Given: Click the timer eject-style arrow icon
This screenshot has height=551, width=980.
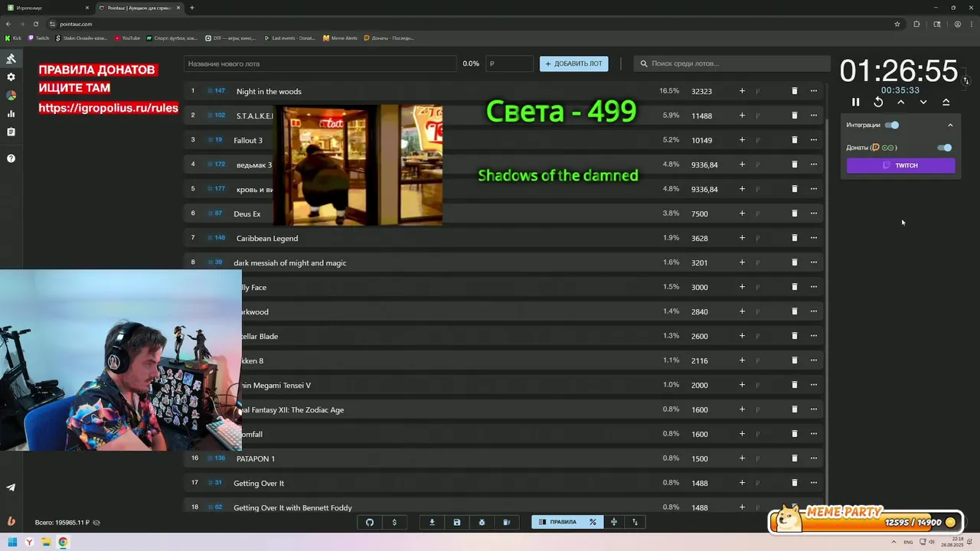Looking at the screenshot, I should click(x=946, y=102).
